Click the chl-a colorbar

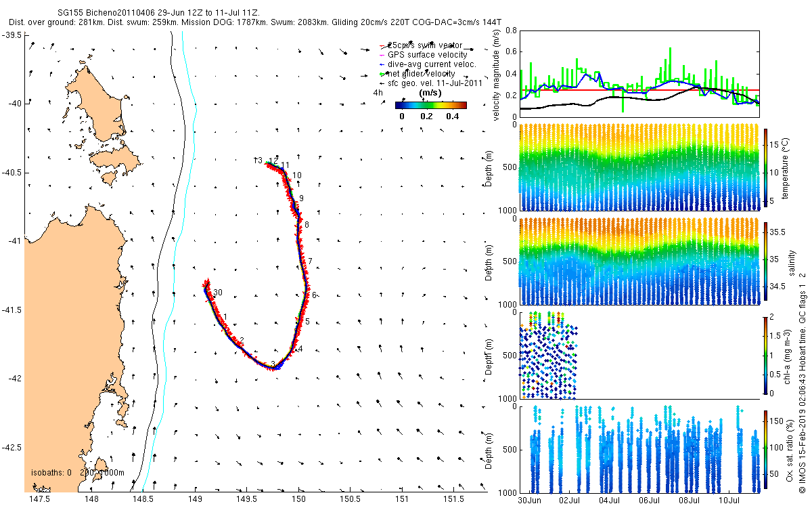[766, 354]
